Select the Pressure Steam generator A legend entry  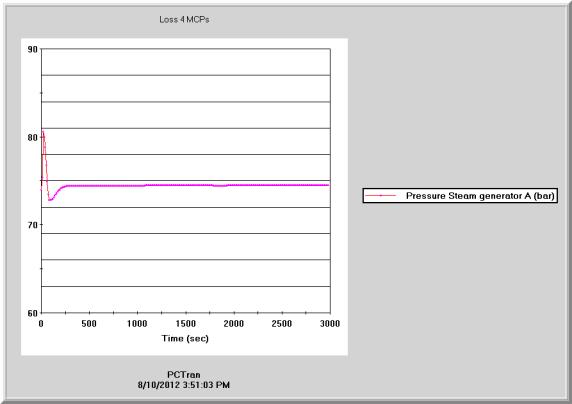(x=460, y=196)
